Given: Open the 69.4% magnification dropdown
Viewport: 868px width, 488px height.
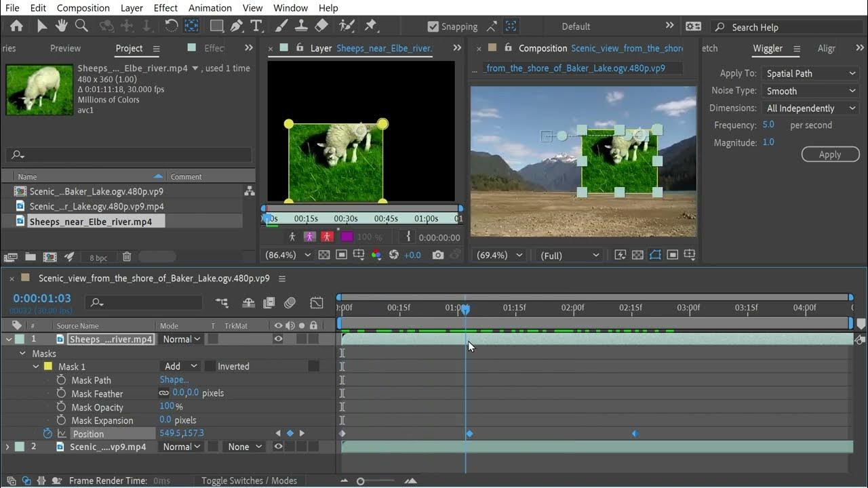Looking at the screenshot, I should (500, 255).
